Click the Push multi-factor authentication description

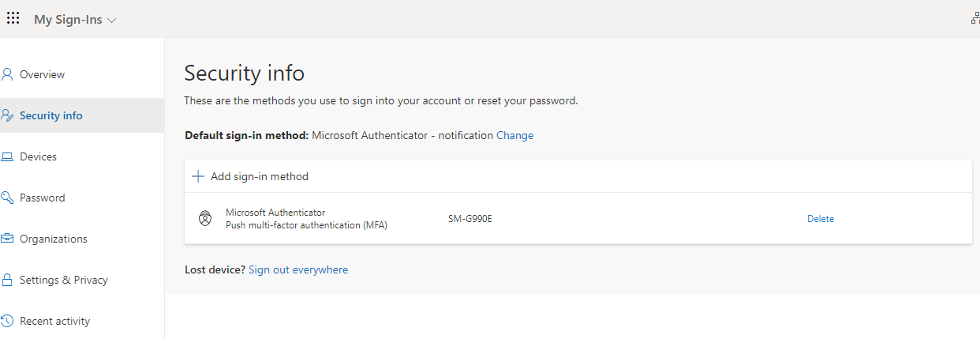[x=306, y=225]
